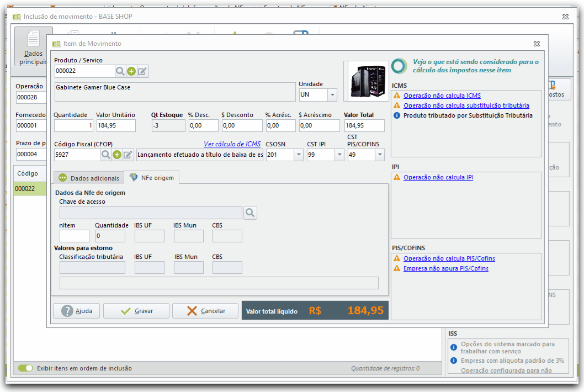This screenshot has width=584, height=392.
Task: Click the % Desc. field
Action: coord(203,125)
